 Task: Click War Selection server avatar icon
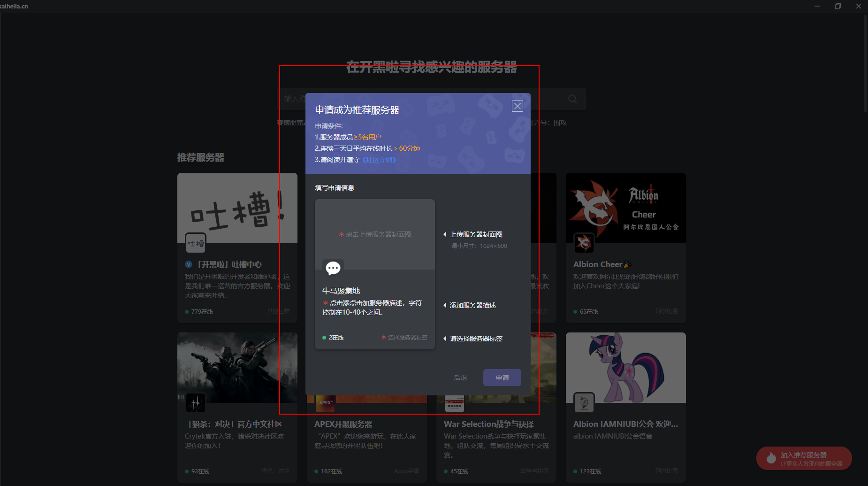(x=455, y=403)
